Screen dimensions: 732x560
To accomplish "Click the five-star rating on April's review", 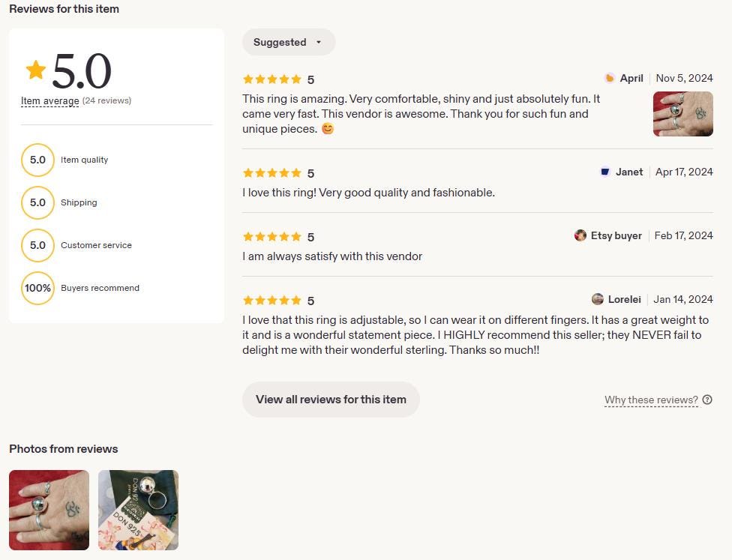I will (272, 79).
